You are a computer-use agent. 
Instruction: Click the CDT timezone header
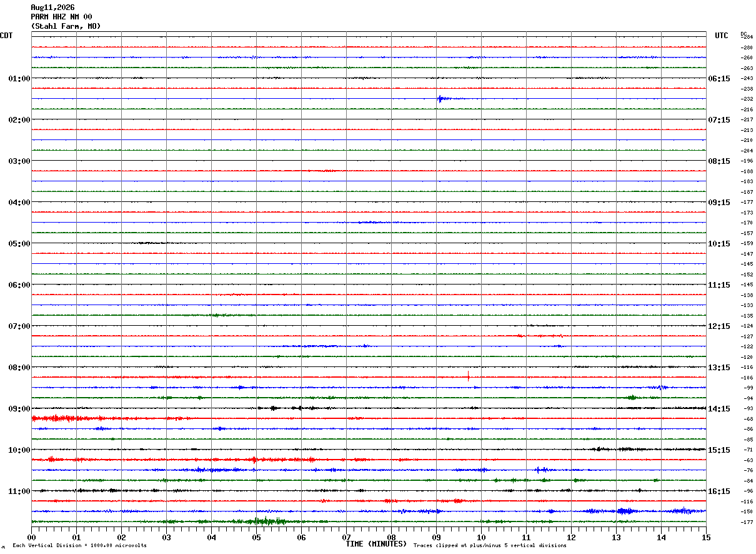pyautogui.click(x=6, y=36)
